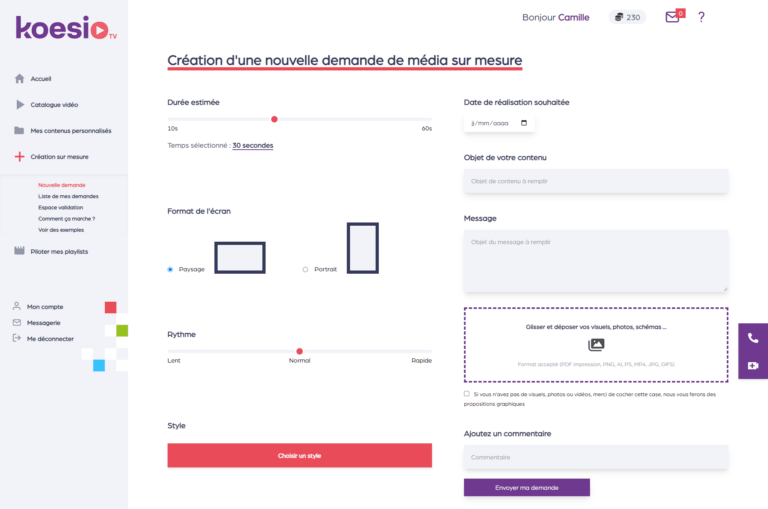Select the Paysage radio button
This screenshot has width=768, height=509.
(x=170, y=269)
